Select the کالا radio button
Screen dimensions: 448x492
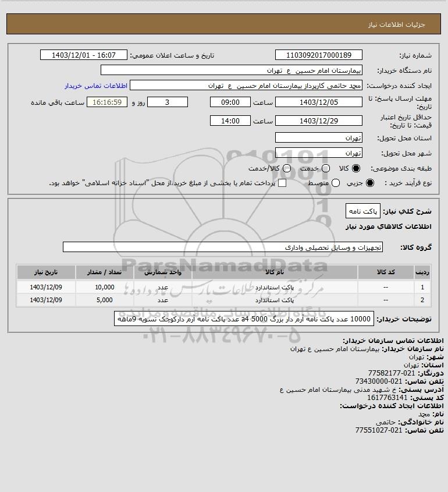[x=356, y=168]
